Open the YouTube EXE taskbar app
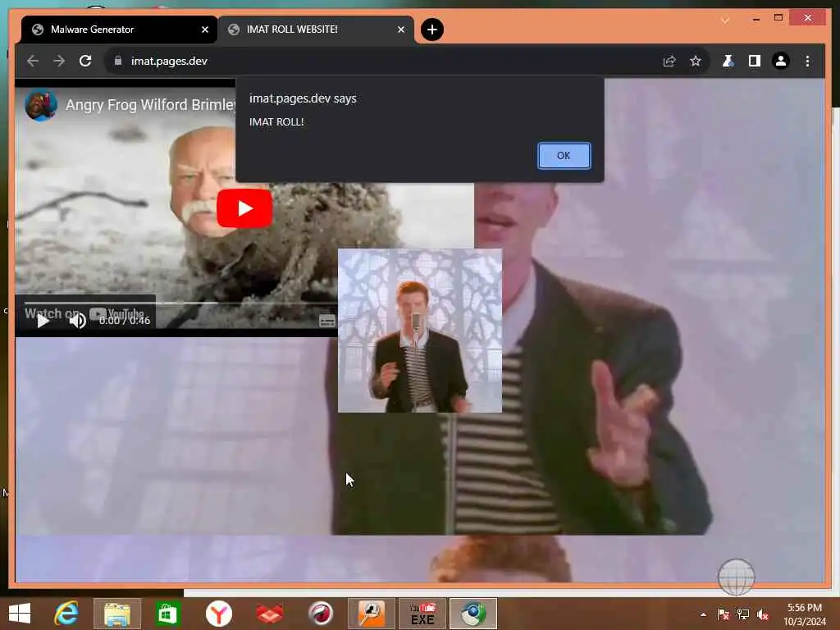Viewport: 840px width, 630px height. click(422, 614)
